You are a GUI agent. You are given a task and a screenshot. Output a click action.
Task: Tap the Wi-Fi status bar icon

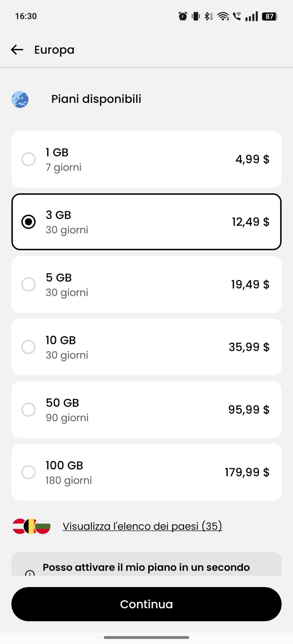pos(223,16)
